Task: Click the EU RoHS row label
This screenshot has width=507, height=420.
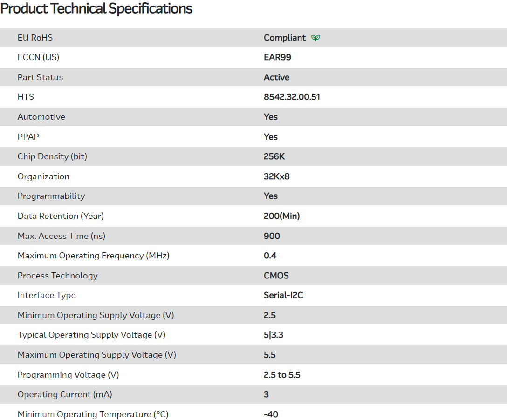Action: 35,38
